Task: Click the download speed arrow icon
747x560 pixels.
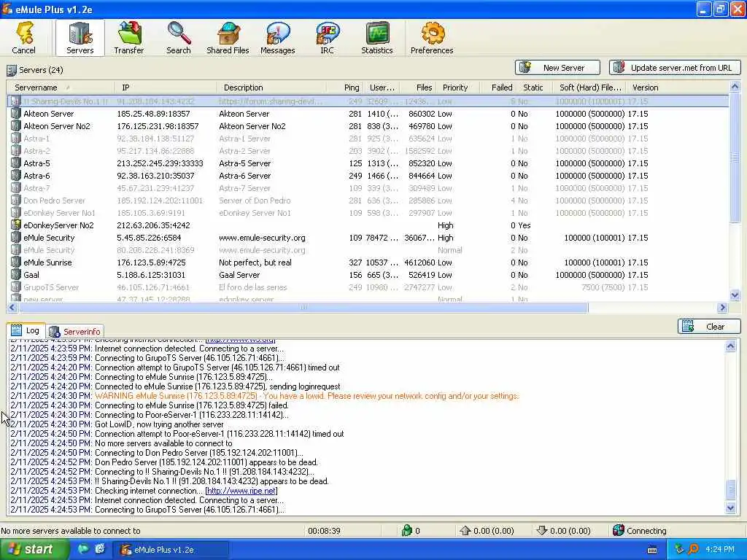Action: pos(542,531)
